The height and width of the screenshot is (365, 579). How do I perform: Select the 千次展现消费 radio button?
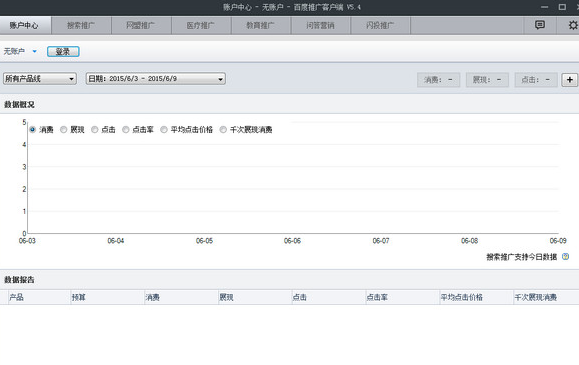pos(223,130)
